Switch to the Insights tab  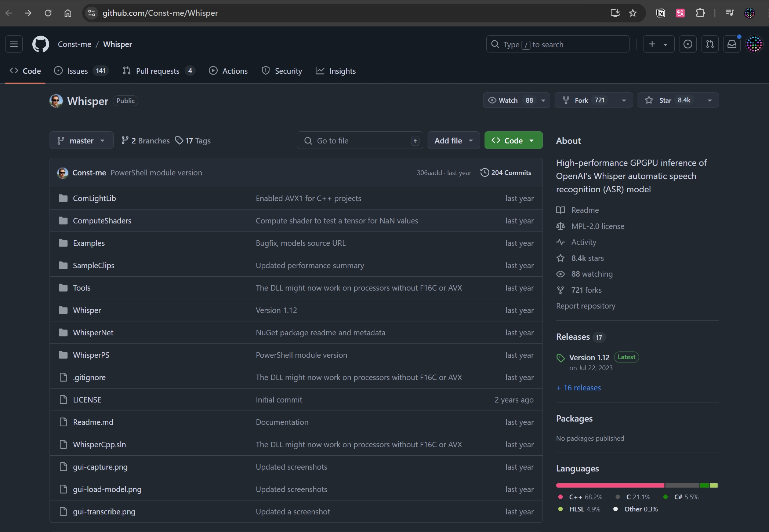click(x=336, y=71)
